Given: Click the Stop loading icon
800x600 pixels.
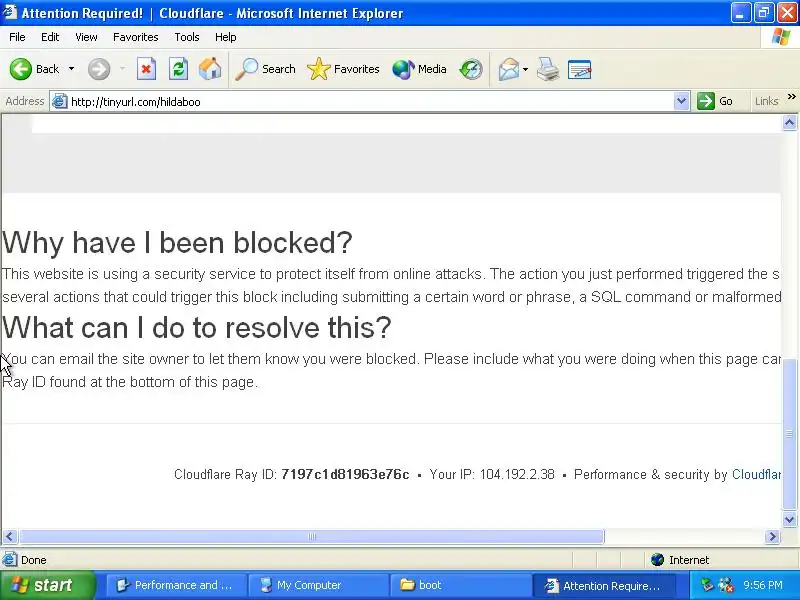Looking at the screenshot, I should [146, 69].
